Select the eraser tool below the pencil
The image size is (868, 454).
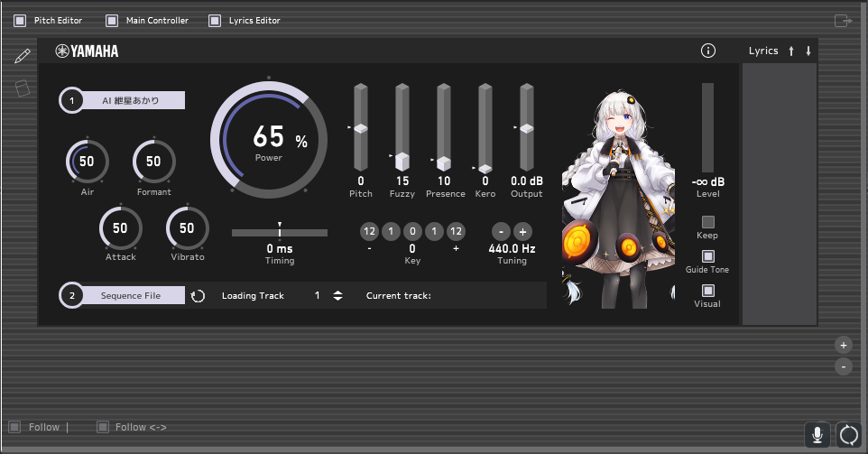tap(23, 88)
